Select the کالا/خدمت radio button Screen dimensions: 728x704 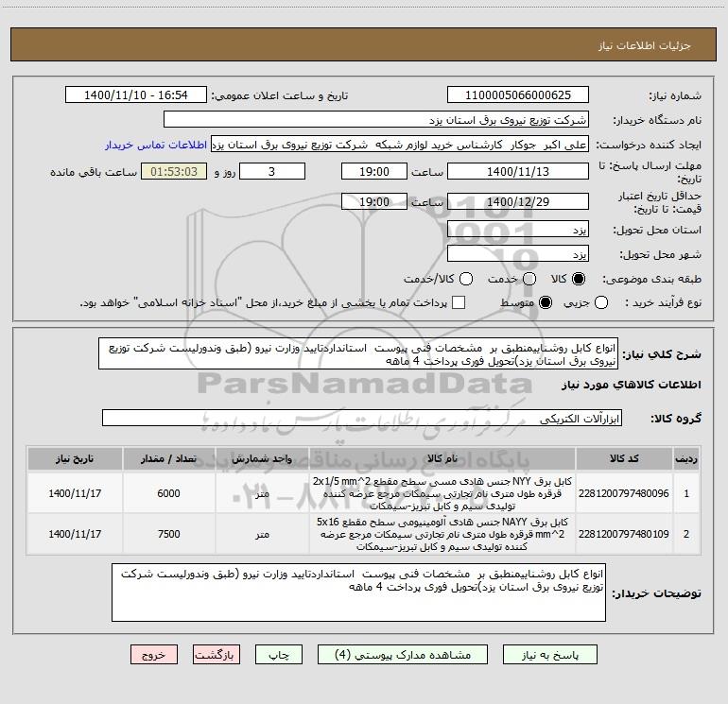466,279
